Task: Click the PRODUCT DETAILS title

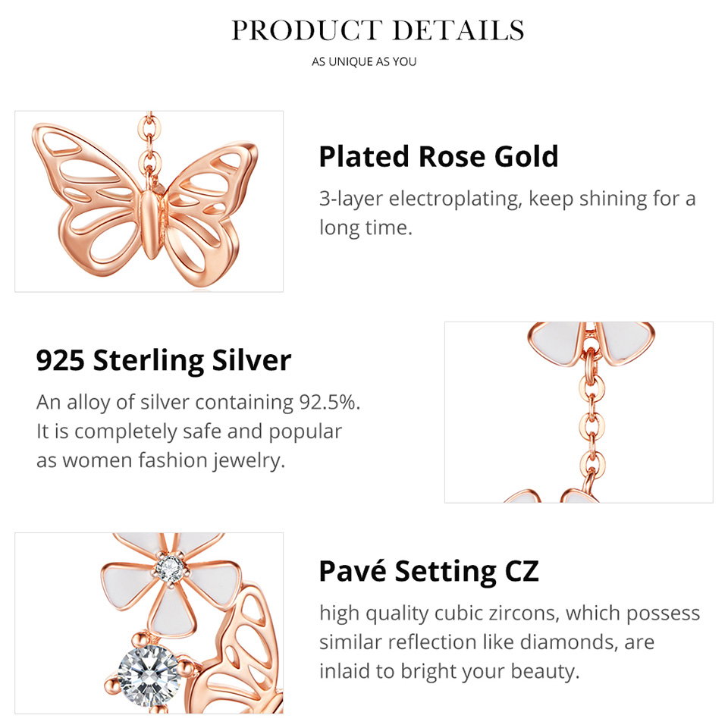Action: [378, 30]
